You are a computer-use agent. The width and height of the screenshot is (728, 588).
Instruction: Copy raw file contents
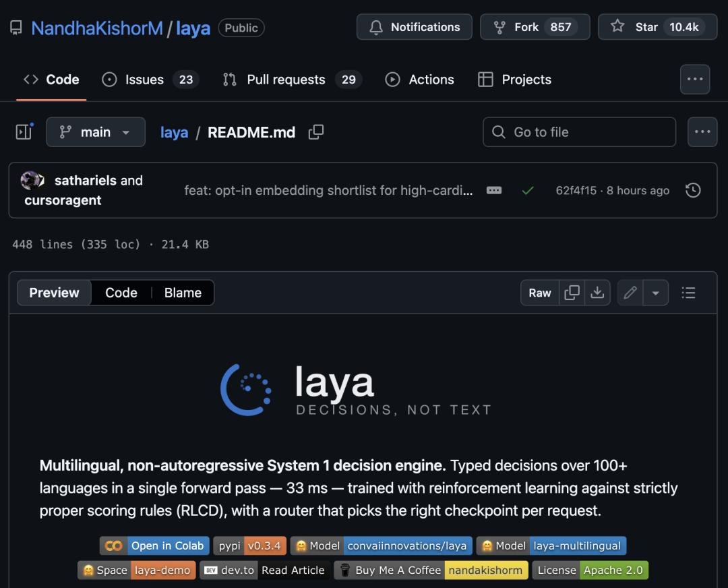click(572, 293)
